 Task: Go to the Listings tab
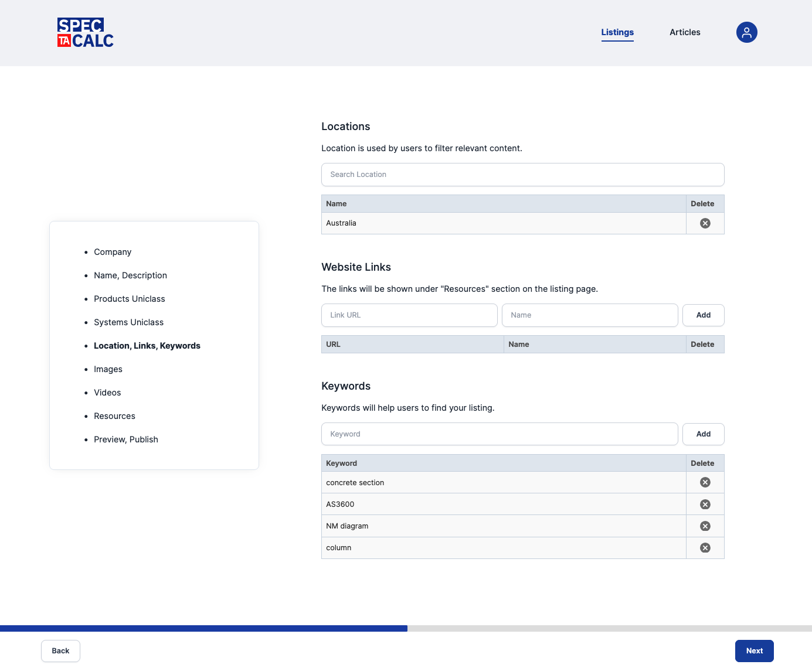click(x=617, y=32)
